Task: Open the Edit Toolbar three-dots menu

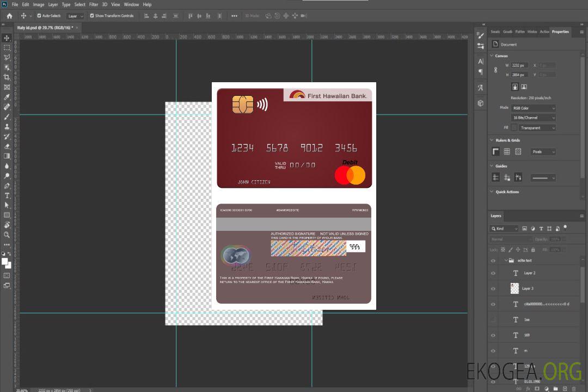Action: coord(7,244)
